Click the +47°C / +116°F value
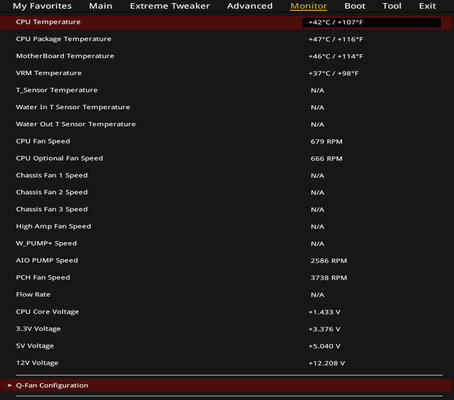This screenshot has height=400, width=454. [x=336, y=39]
